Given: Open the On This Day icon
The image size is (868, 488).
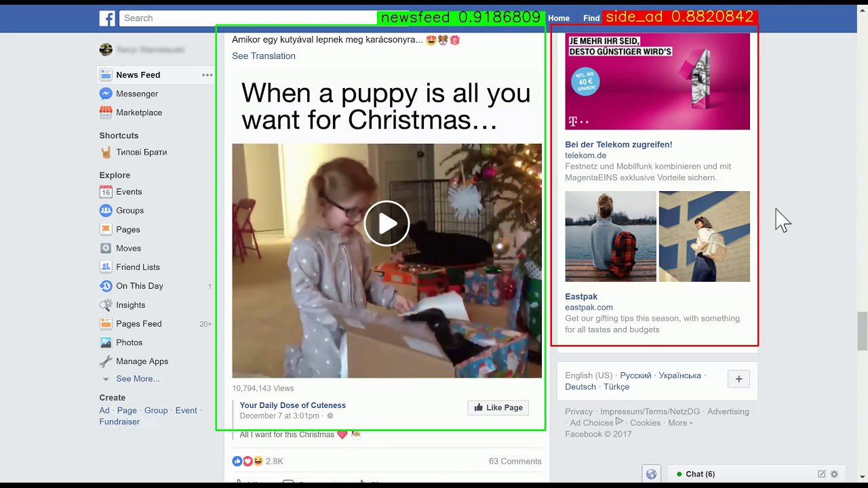Looking at the screenshot, I should click(x=106, y=286).
